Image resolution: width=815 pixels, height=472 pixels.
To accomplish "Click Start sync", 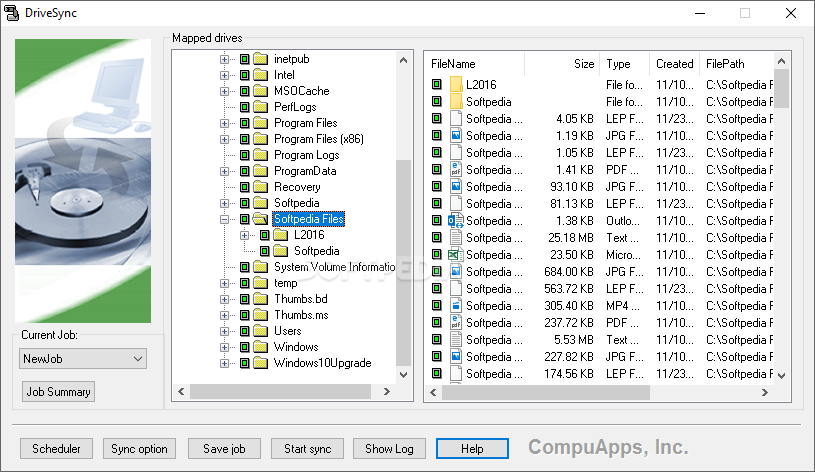I will (x=307, y=449).
